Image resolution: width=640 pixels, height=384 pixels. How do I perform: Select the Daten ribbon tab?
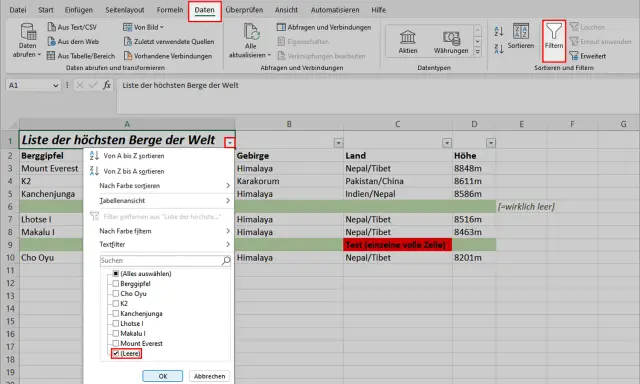click(204, 11)
